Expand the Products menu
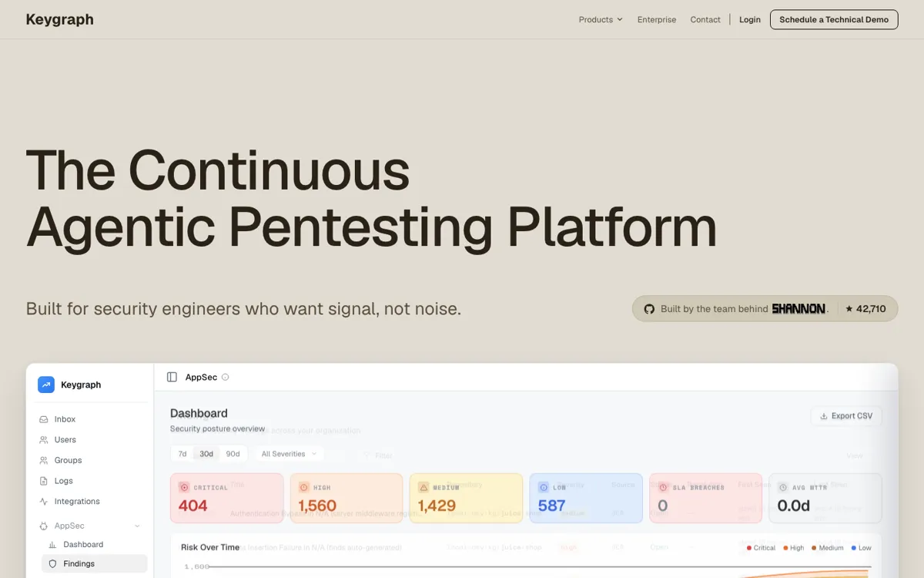The height and width of the screenshot is (578, 924). pyautogui.click(x=601, y=19)
